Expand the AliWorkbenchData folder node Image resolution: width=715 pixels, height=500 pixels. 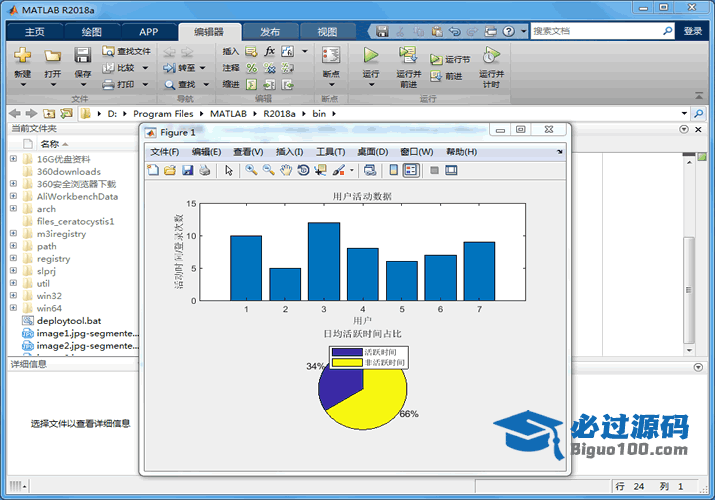[14, 196]
